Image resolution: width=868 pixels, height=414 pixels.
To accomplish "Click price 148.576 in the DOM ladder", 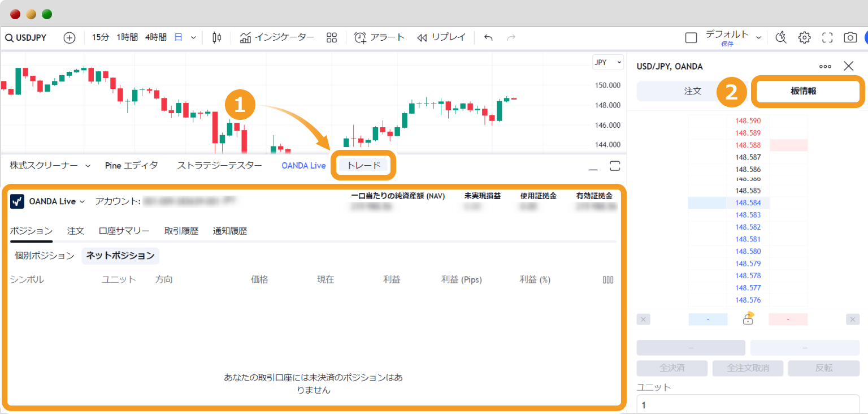I will [748, 300].
